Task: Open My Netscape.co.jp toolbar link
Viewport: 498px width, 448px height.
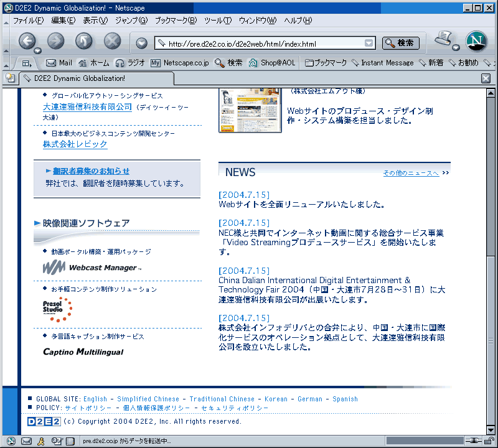Action: point(180,63)
